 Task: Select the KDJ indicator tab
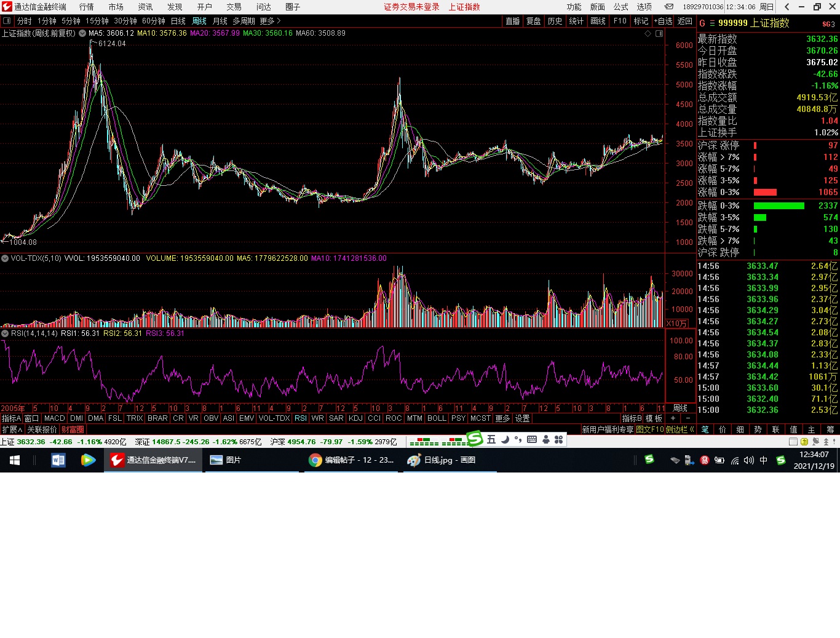click(355, 418)
